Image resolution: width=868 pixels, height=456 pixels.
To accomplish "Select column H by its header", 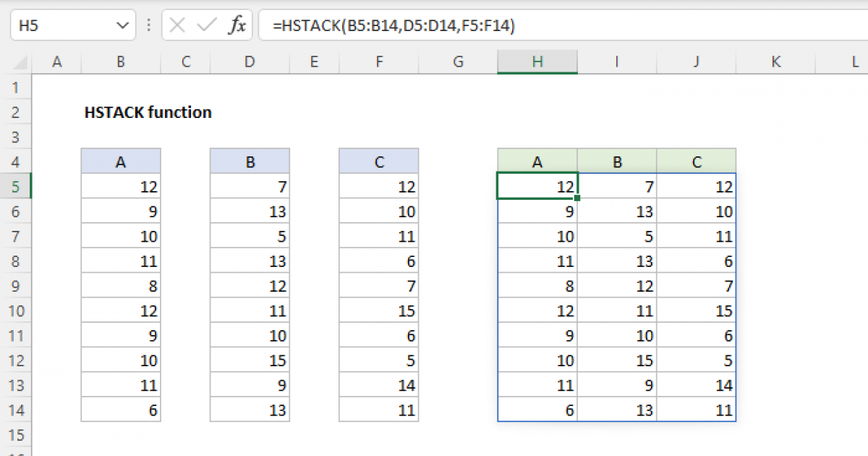I will coord(537,62).
